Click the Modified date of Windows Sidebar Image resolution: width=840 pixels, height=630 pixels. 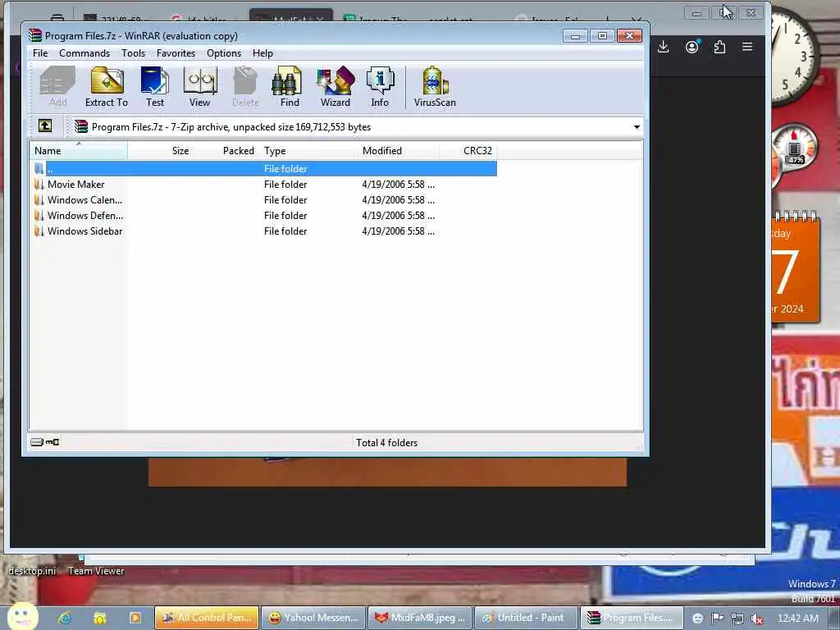click(x=398, y=231)
